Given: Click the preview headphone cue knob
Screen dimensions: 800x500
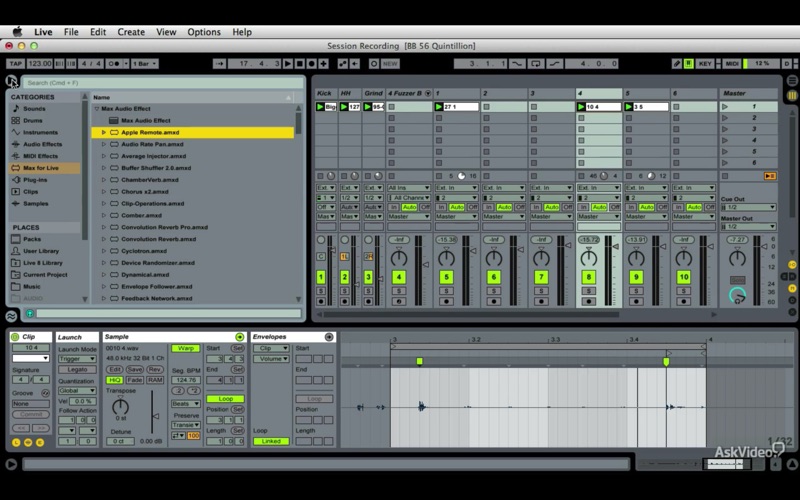Looking at the screenshot, I should pos(737,295).
